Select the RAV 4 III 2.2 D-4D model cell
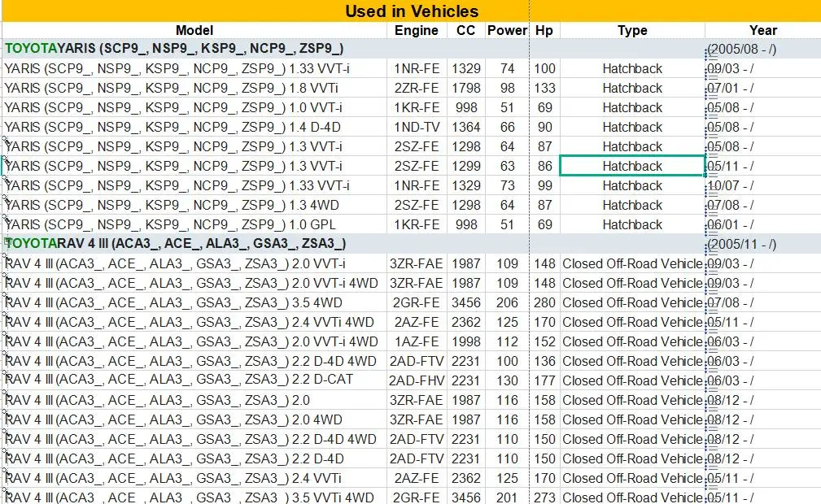 [x=194, y=458]
